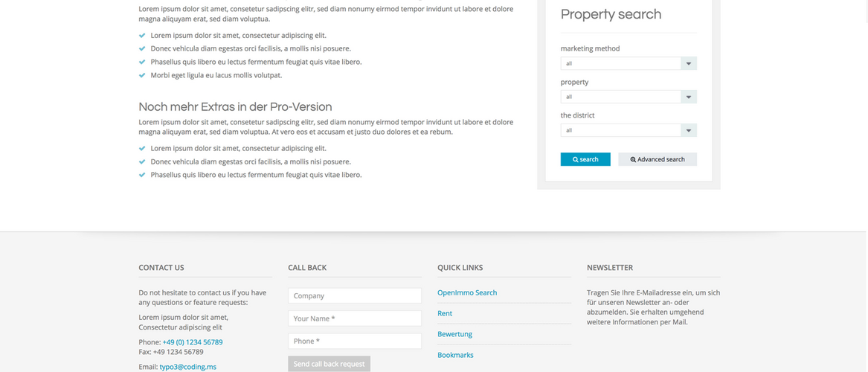Click the first checkmark bullet icon

tap(142, 35)
